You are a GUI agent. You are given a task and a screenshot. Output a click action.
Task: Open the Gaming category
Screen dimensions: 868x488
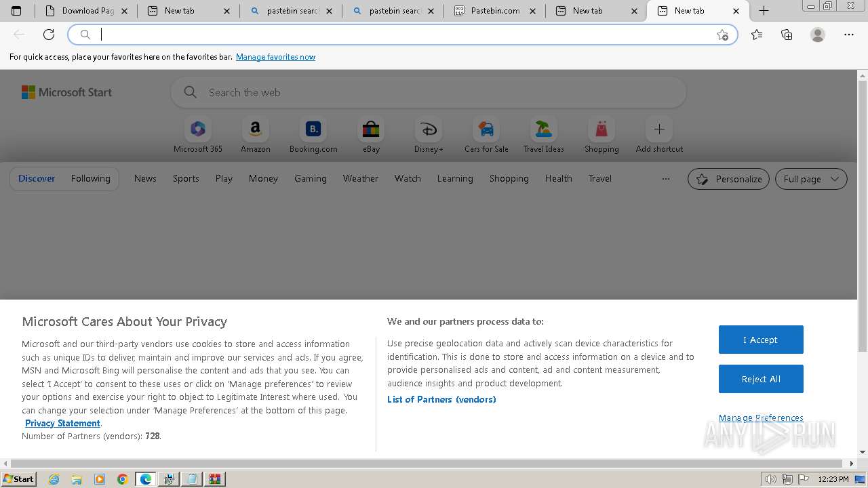click(311, 179)
